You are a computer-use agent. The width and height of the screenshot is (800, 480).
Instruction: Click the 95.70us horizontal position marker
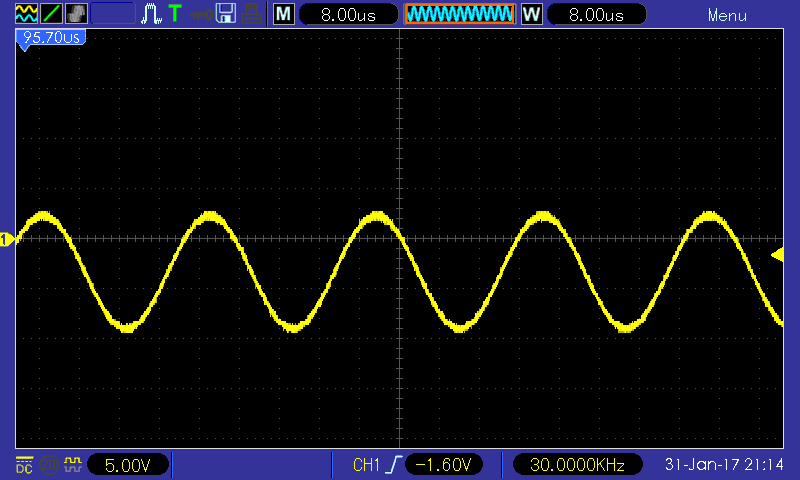[51, 39]
